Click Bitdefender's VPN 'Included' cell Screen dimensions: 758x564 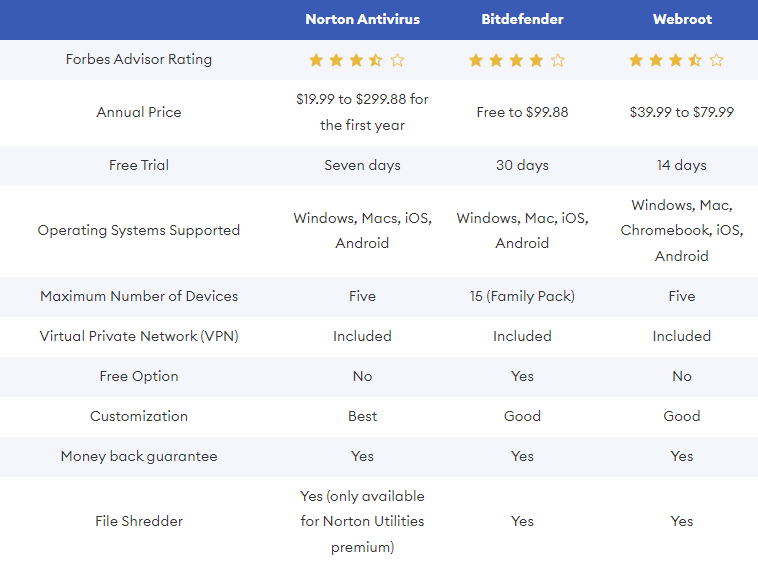[522, 336]
